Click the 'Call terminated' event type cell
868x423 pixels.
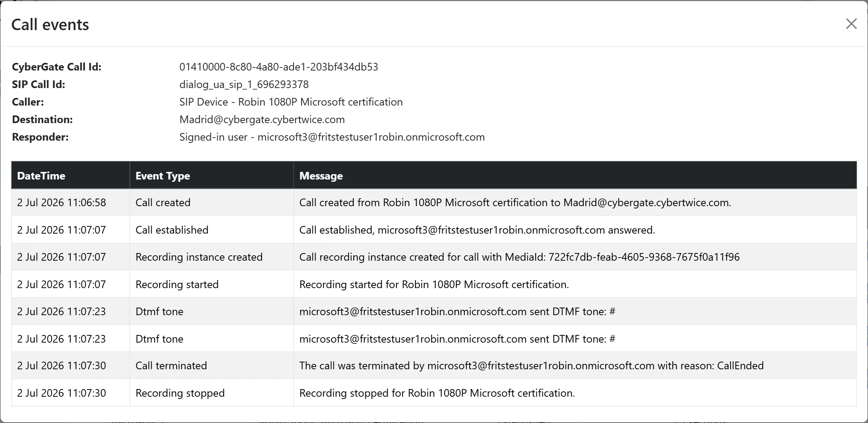pos(212,365)
